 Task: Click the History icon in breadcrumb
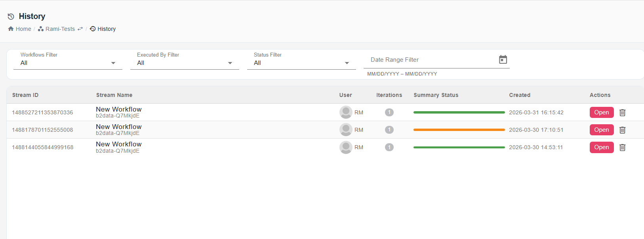(x=93, y=29)
